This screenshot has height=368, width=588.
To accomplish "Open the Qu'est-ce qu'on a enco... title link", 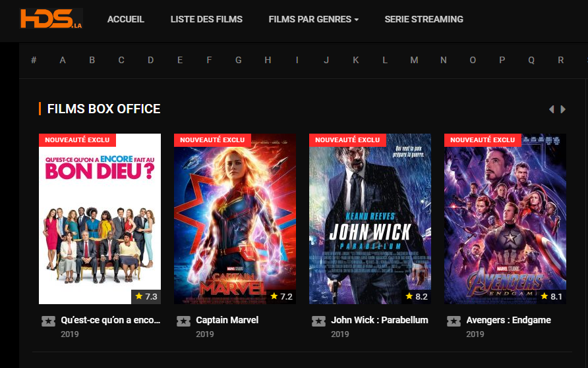I will point(111,320).
